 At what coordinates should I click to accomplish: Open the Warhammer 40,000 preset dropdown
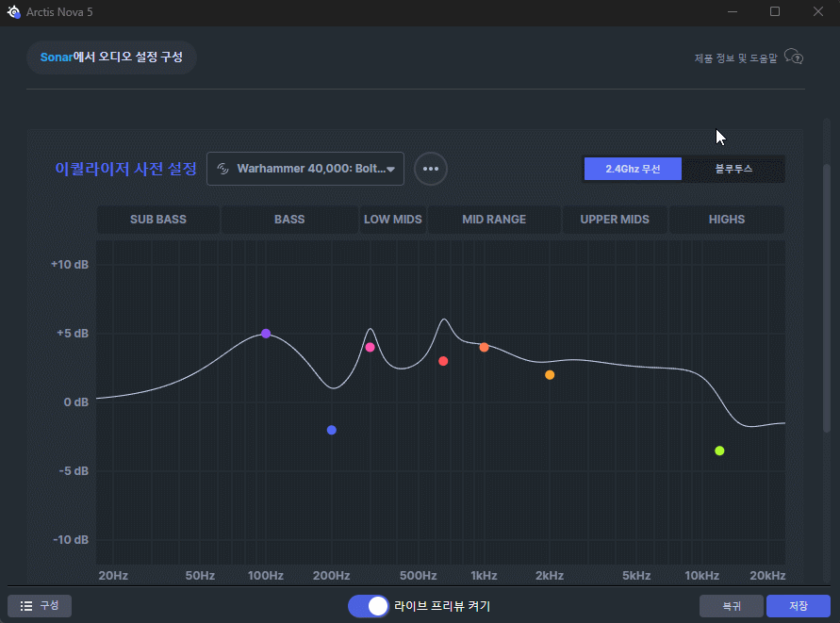click(x=305, y=170)
